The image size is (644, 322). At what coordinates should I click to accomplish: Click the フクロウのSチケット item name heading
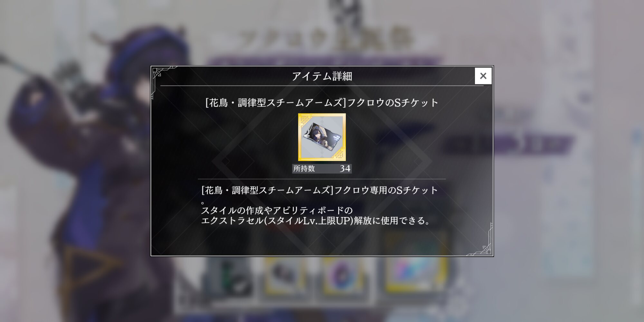coord(322,103)
